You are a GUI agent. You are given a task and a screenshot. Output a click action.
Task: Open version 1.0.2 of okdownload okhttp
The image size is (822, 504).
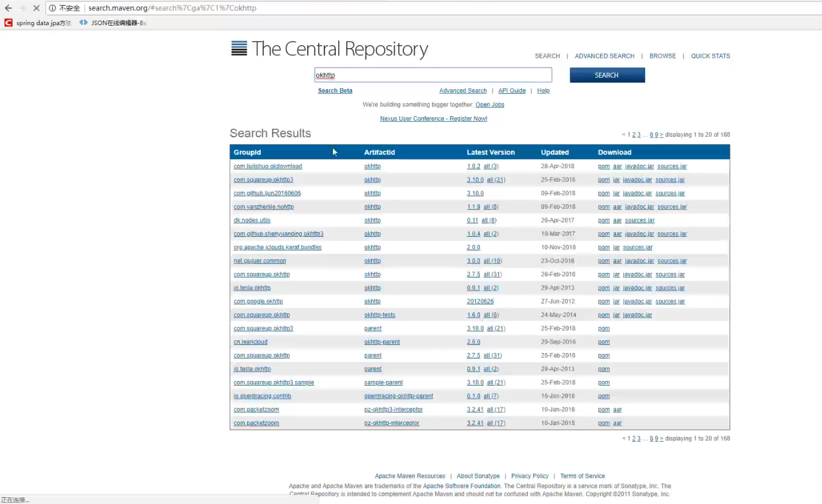(474, 166)
